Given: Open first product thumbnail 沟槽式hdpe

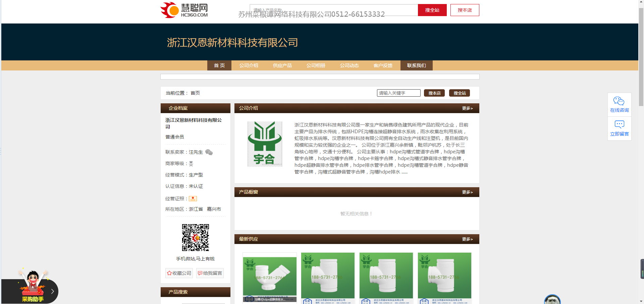Looking at the screenshot, I should pos(270,278).
